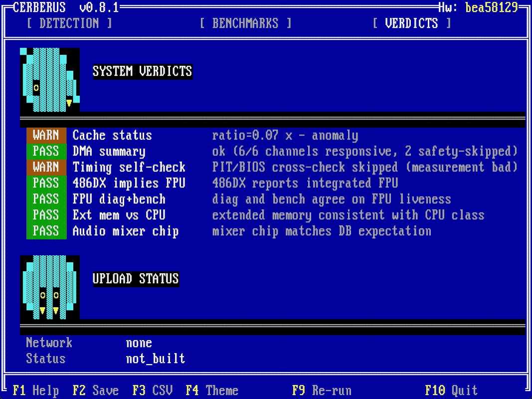Select the SYSTEM VERDICTS heading

pos(143,72)
